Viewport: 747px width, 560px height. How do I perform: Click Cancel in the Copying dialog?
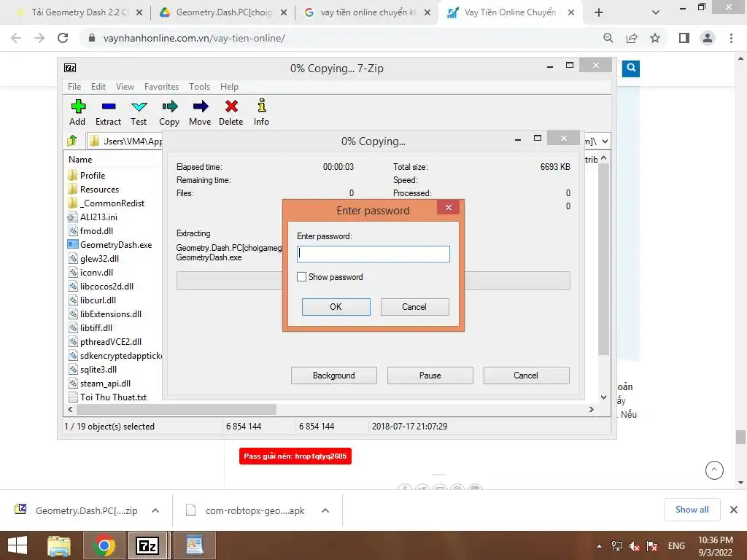click(526, 376)
